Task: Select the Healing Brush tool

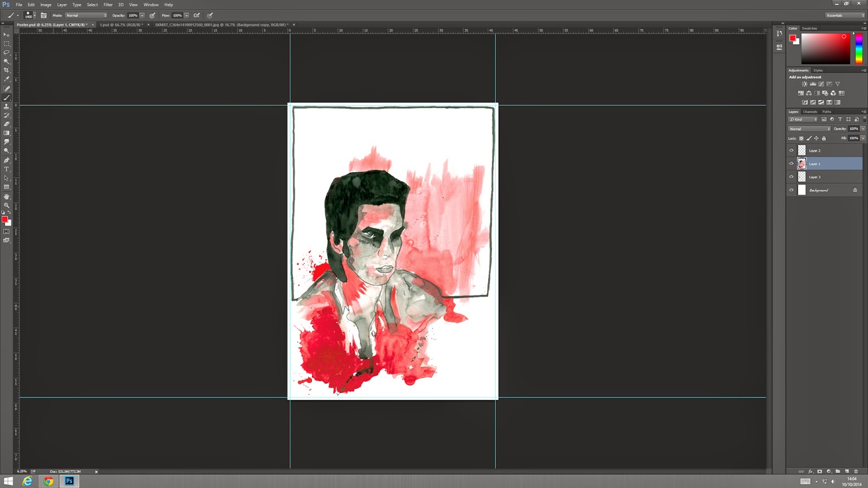Action: point(7,88)
